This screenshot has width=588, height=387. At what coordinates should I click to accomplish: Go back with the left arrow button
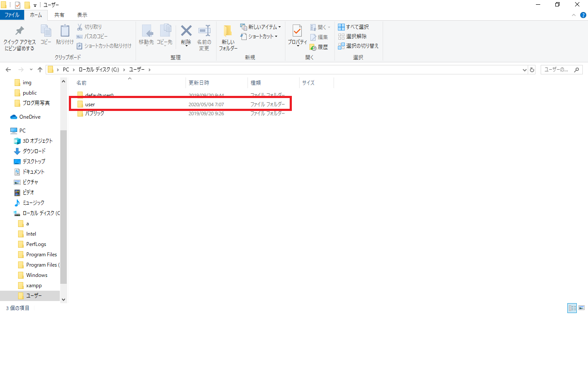[8, 70]
